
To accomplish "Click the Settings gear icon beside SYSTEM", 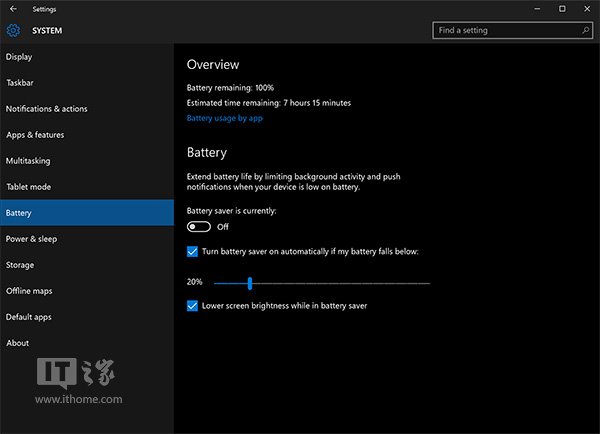I will click(x=13, y=31).
